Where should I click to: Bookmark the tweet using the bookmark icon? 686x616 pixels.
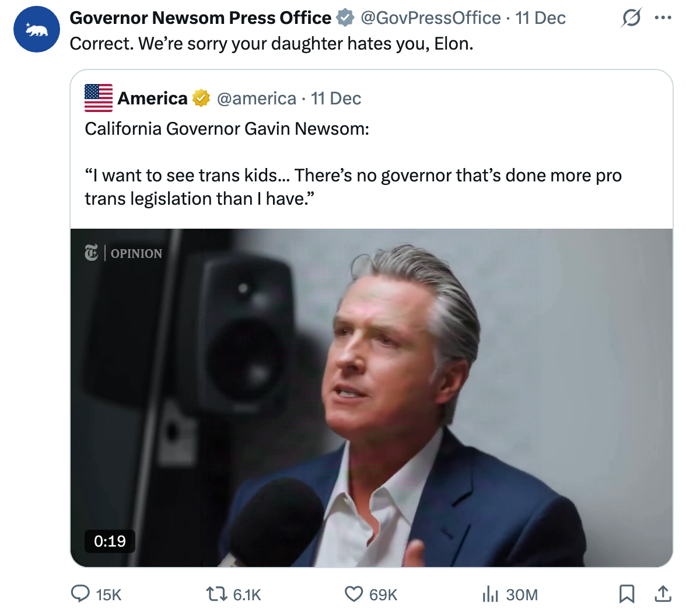point(628,594)
